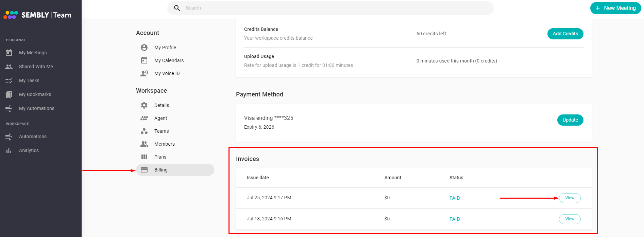Image resolution: width=644 pixels, height=237 pixels.
Task: Click the Shared With Me people icon
Action: [9, 67]
